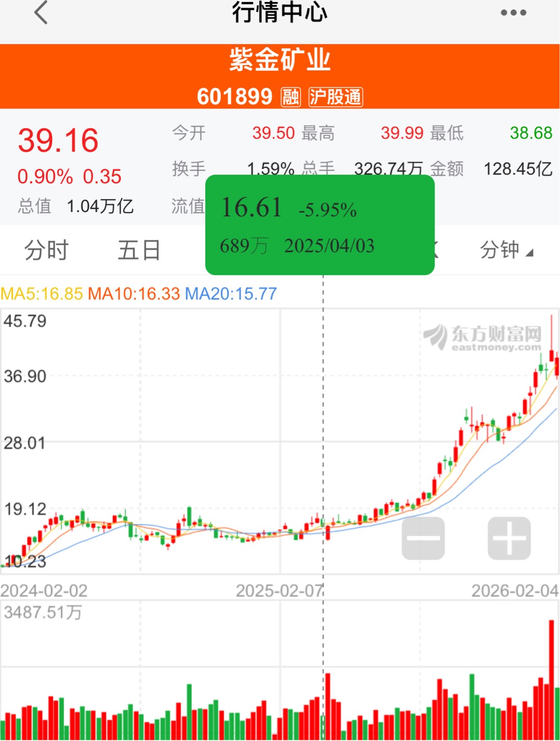
Task: Tap the 45.79 price axis label
Action: tap(25, 321)
